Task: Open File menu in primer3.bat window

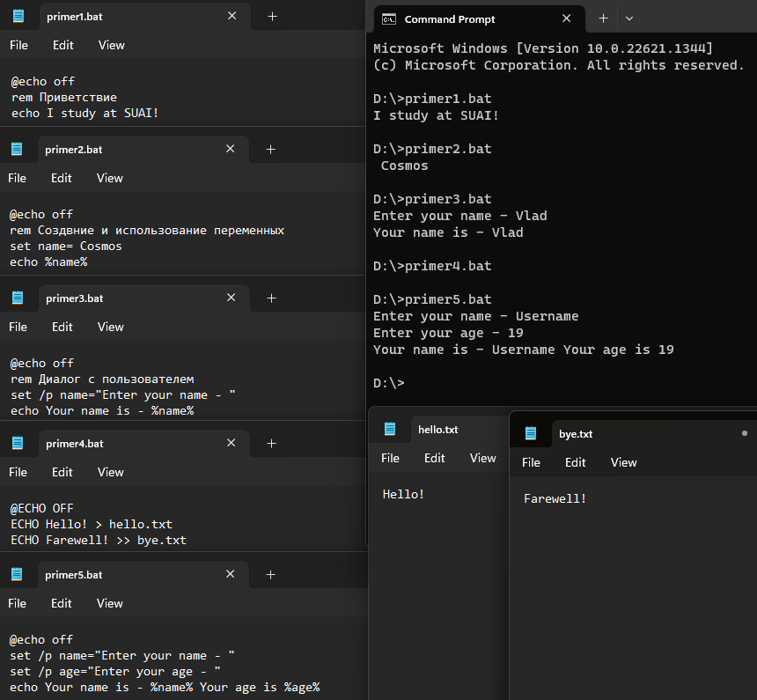Action: click(18, 327)
